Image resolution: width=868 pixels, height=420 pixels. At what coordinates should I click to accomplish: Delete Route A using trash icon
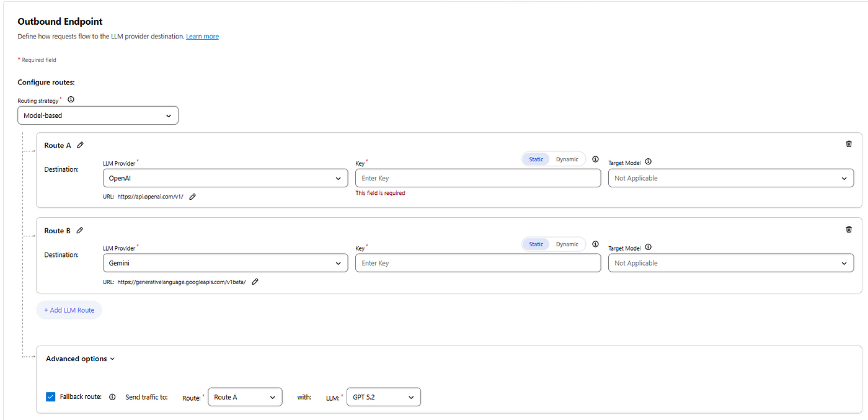click(849, 144)
